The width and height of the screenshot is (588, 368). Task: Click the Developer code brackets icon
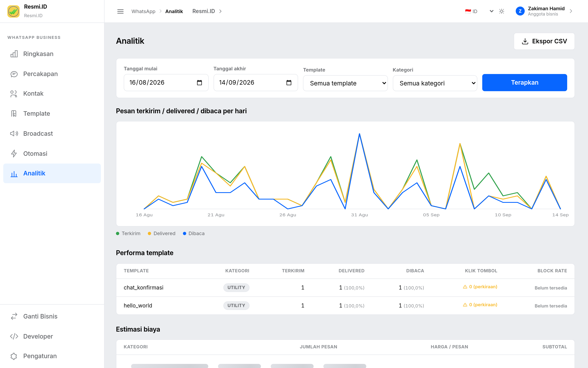pos(14,336)
